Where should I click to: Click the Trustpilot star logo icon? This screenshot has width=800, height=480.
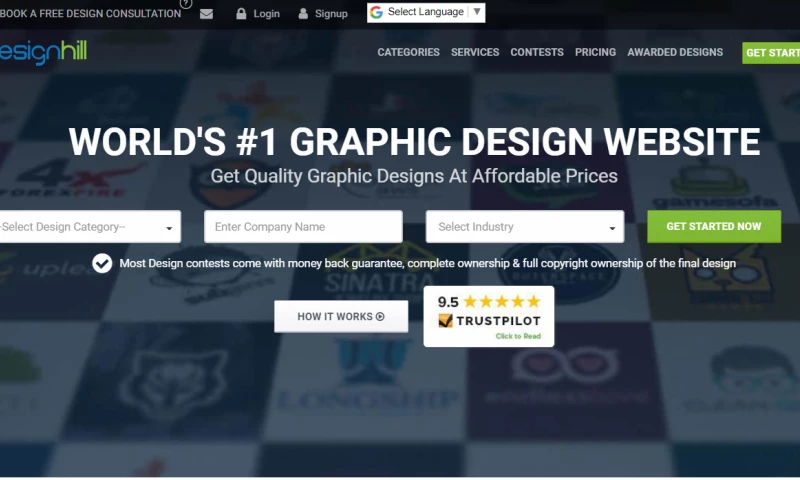point(445,320)
